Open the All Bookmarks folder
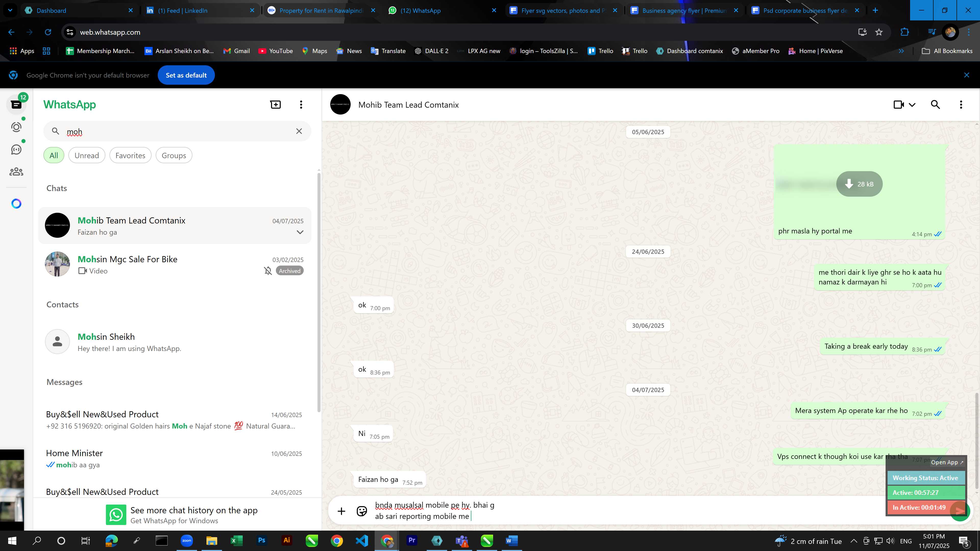 point(947,51)
